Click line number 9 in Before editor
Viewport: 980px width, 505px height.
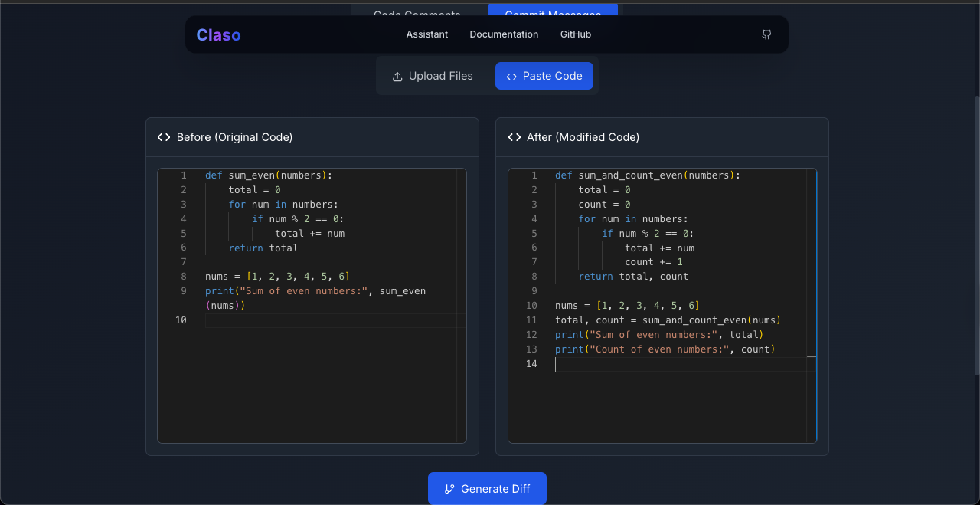pos(183,291)
